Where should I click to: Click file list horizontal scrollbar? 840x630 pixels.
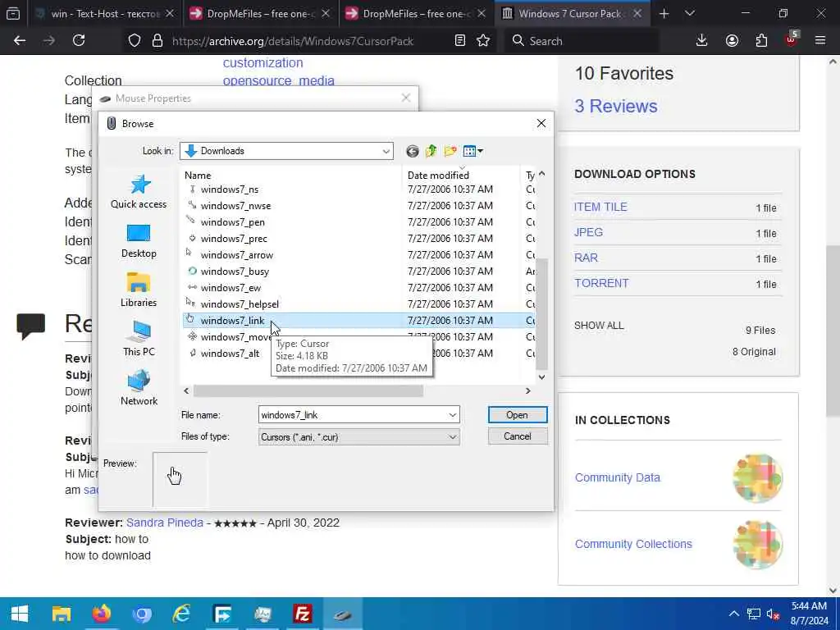click(x=308, y=391)
